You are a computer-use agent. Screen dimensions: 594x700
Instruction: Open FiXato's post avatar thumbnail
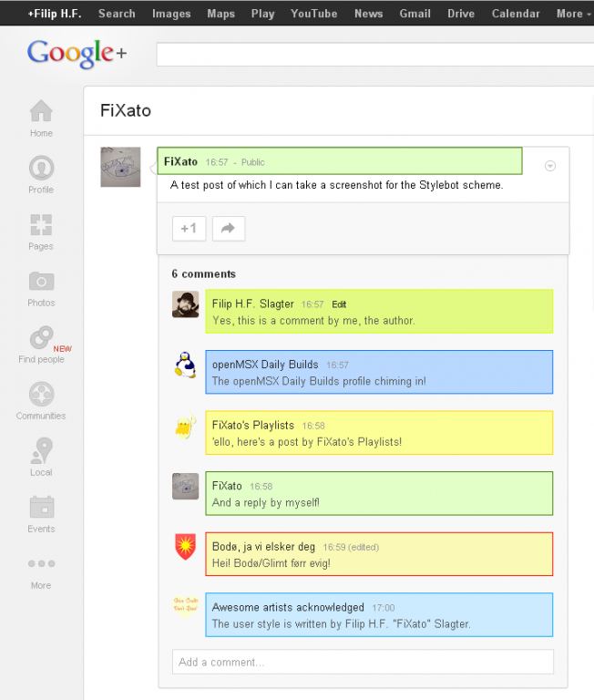120,167
